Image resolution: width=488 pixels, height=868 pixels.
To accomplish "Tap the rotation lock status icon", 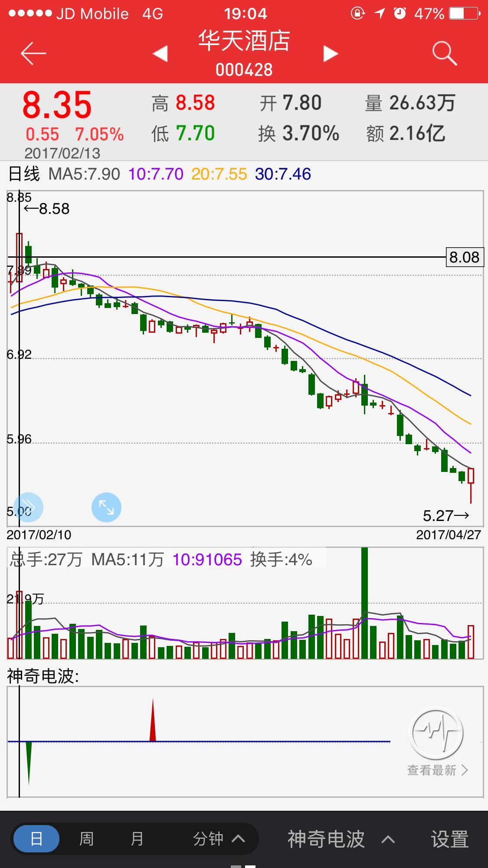I will [x=357, y=14].
